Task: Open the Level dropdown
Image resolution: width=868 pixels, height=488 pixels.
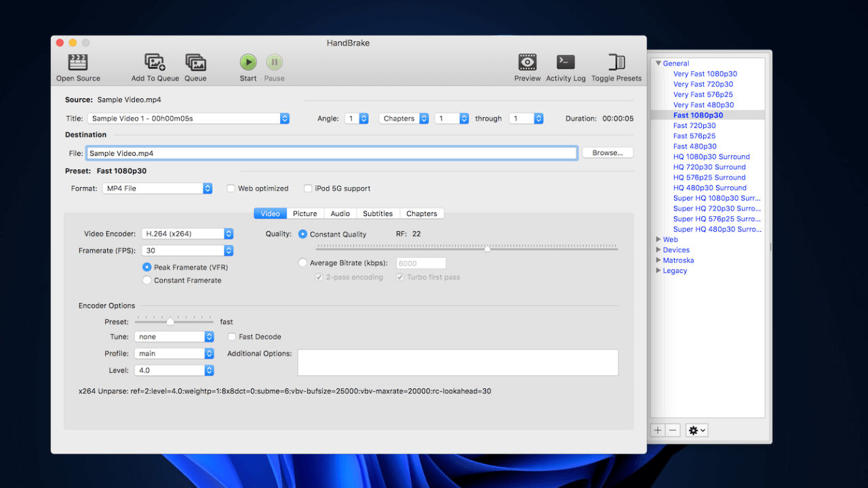Action: [174, 371]
